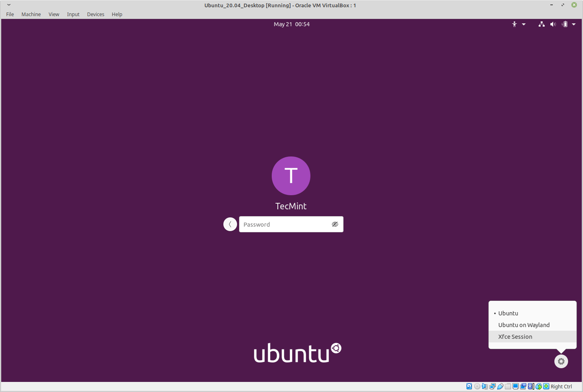The image size is (583, 392).
Task: Open the Devices menu
Action: tap(96, 14)
